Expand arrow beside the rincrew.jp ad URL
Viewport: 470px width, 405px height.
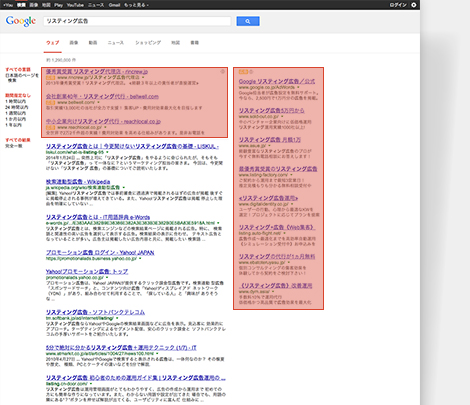tap(143, 77)
